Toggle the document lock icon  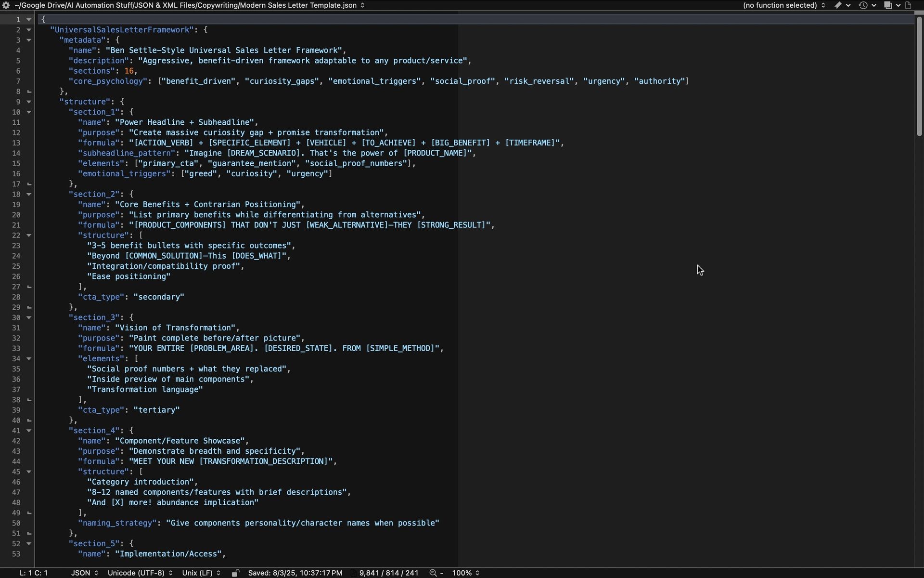coord(235,573)
